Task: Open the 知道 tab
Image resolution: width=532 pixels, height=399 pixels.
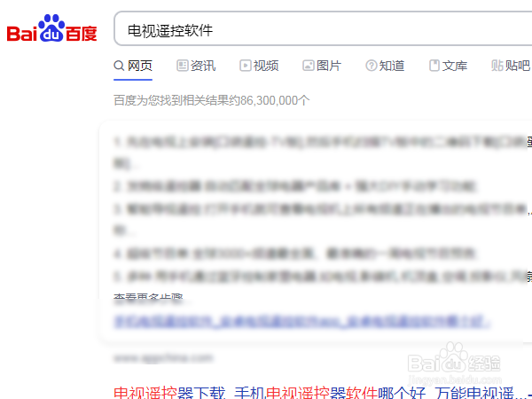Action: pyautogui.click(x=385, y=66)
